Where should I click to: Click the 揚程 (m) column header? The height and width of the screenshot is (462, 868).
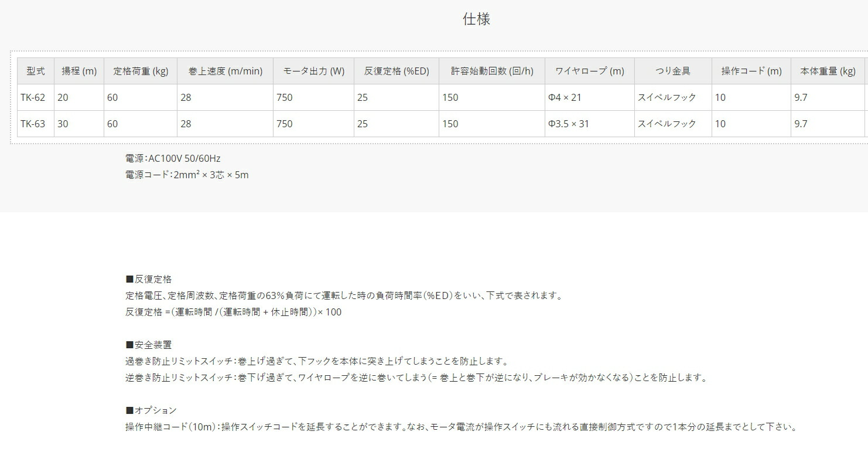[x=79, y=70]
